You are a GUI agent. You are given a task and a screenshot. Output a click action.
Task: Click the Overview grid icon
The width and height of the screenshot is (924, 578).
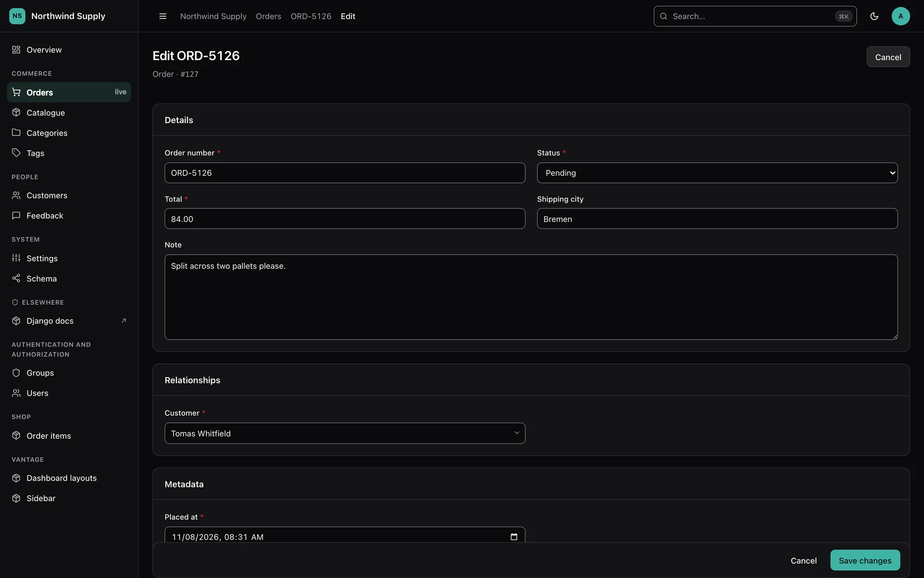point(16,49)
